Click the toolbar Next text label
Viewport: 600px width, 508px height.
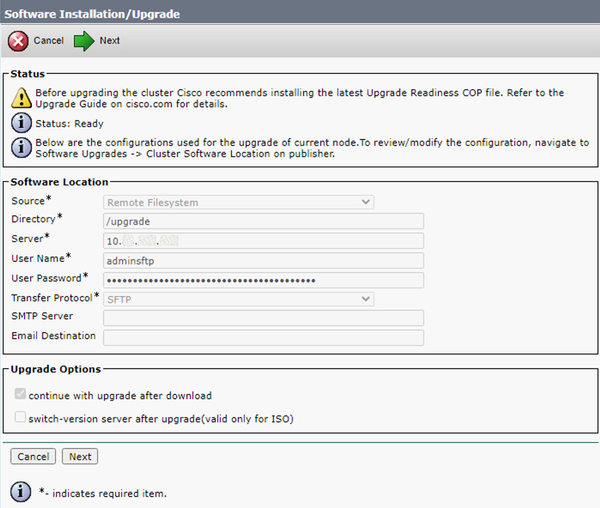110,41
